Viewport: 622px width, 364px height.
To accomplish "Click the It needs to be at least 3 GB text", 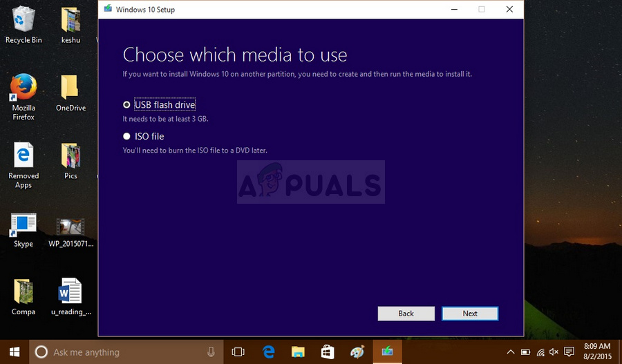I will point(165,119).
